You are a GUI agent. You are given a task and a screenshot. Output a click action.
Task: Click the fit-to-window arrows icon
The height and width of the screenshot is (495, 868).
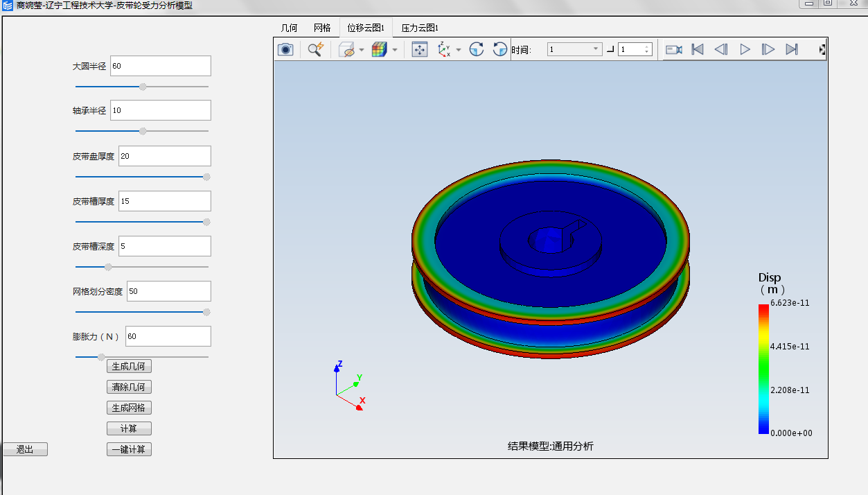(x=420, y=49)
